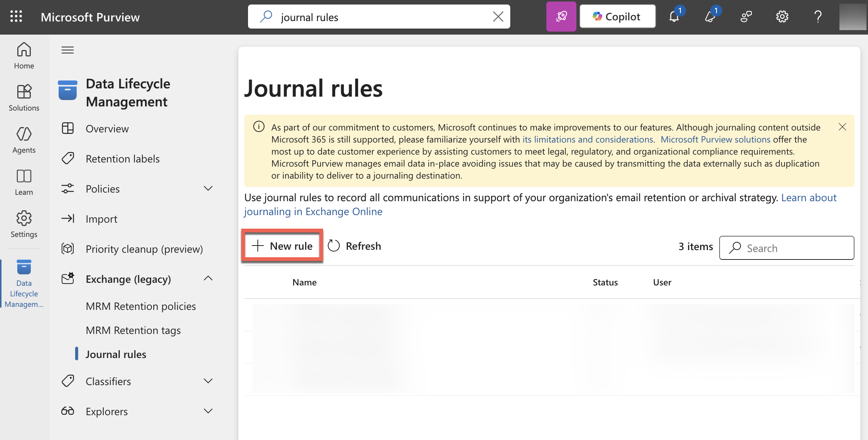Open the second bell alert icon

(711, 17)
